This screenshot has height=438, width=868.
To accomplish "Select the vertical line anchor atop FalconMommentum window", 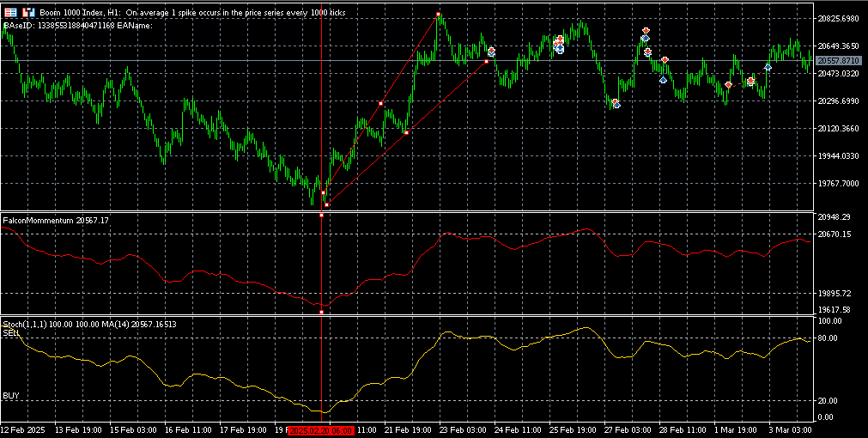I will pyautogui.click(x=322, y=215).
